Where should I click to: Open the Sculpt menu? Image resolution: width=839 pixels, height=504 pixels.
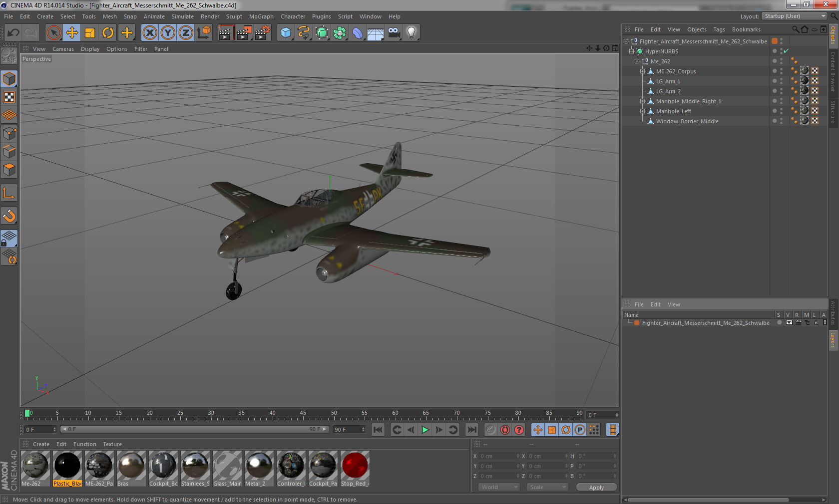coord(234,16)
